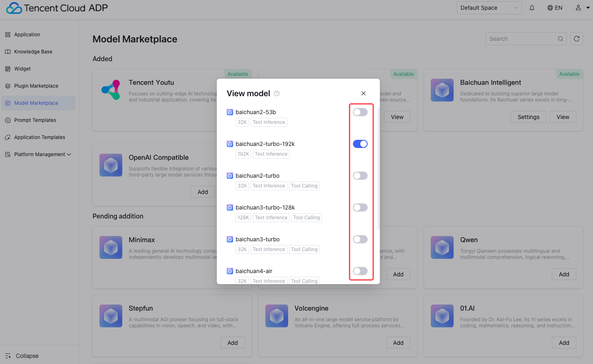Collapse the left sidebar
The height and width of the screenshot is (364, 593).
(x=22, y=356)
